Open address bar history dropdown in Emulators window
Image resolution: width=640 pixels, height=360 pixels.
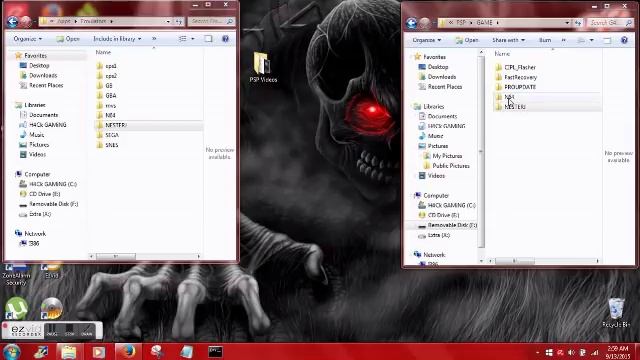click(168, 21)
